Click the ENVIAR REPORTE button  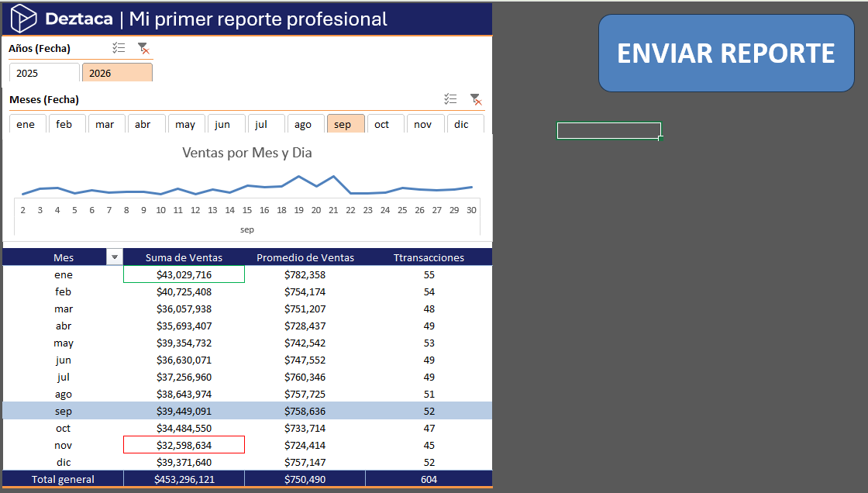pos(726,53)
